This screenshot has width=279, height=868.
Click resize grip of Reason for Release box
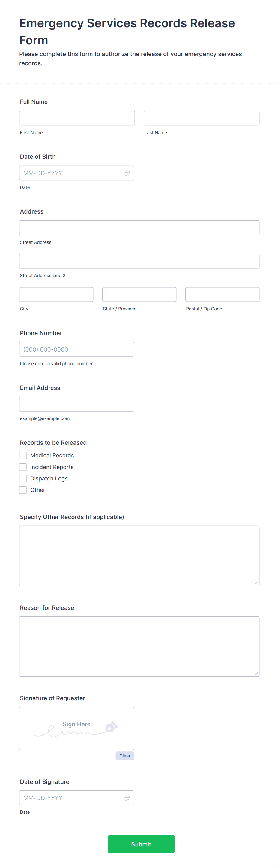pos(256,674)
